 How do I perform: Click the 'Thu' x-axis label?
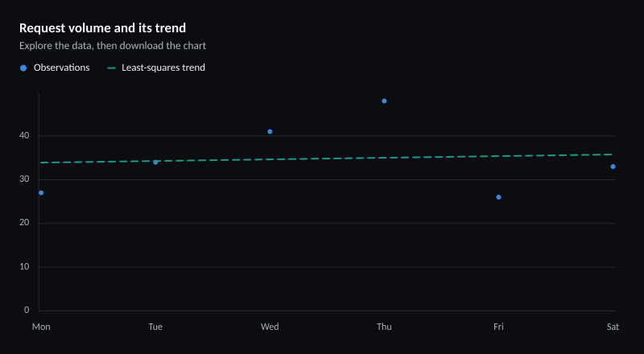384,327
